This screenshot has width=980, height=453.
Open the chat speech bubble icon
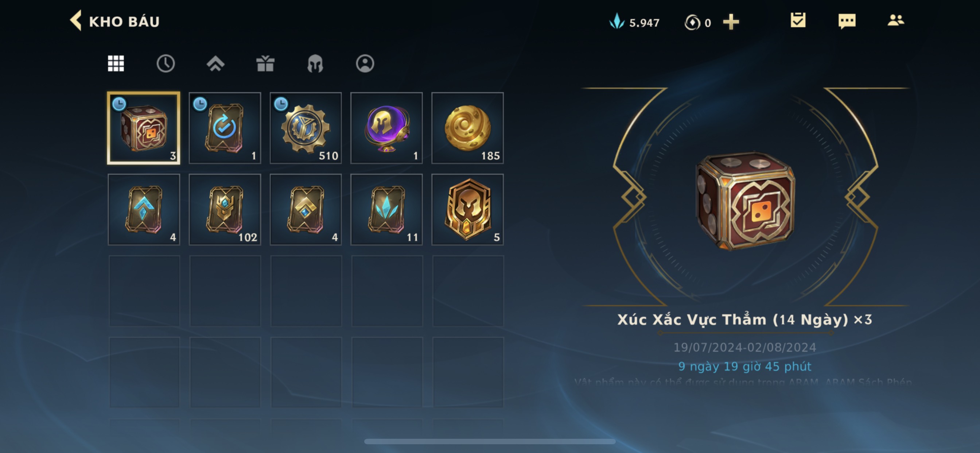pos(847,21)
